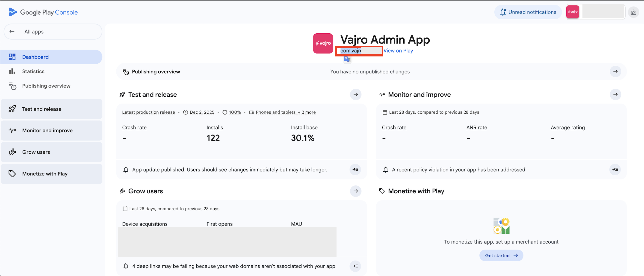Expand Monitor and improve sidebar section
This screenshot has width=644, height=276.
click(x=47, y=131)
